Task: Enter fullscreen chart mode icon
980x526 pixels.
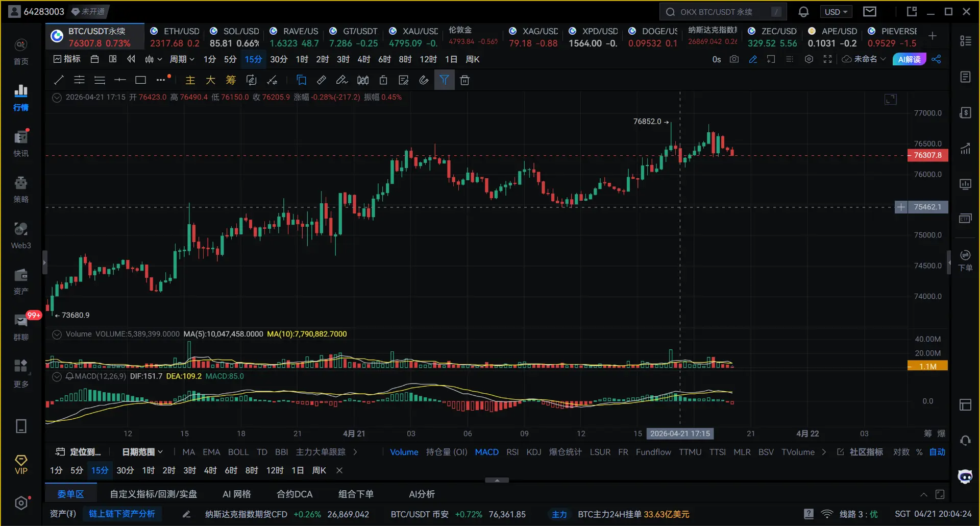Action: [x=827, y=59]
